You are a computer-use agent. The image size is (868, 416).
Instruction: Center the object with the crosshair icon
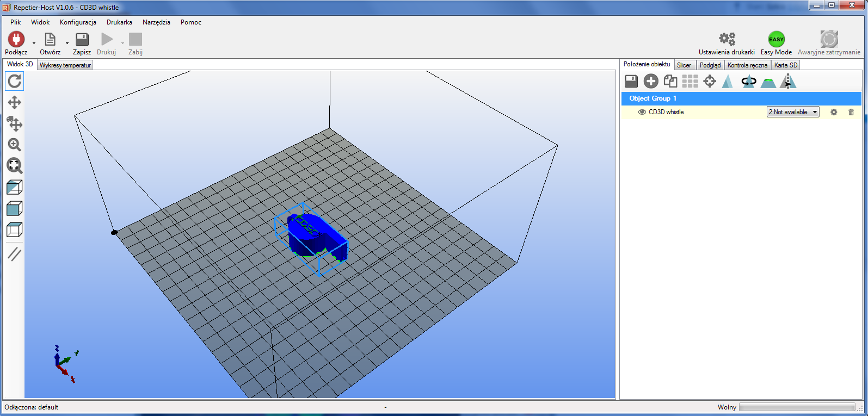click(x=710, y=82)
